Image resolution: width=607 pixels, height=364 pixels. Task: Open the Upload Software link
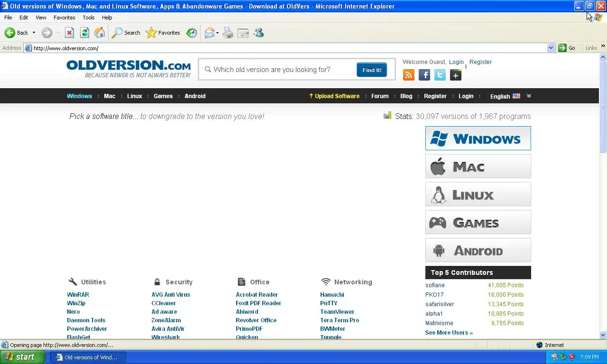(334, 96)
